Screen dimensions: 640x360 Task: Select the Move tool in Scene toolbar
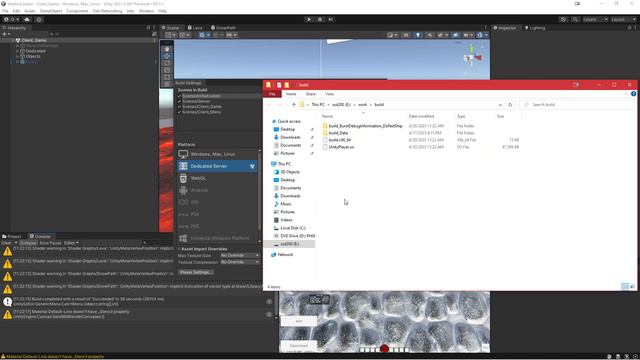(167, 56)
